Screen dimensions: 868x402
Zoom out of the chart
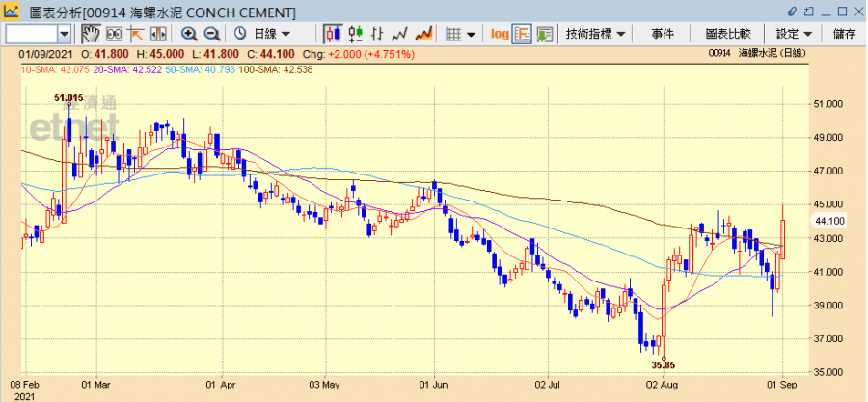pos(211,34)
